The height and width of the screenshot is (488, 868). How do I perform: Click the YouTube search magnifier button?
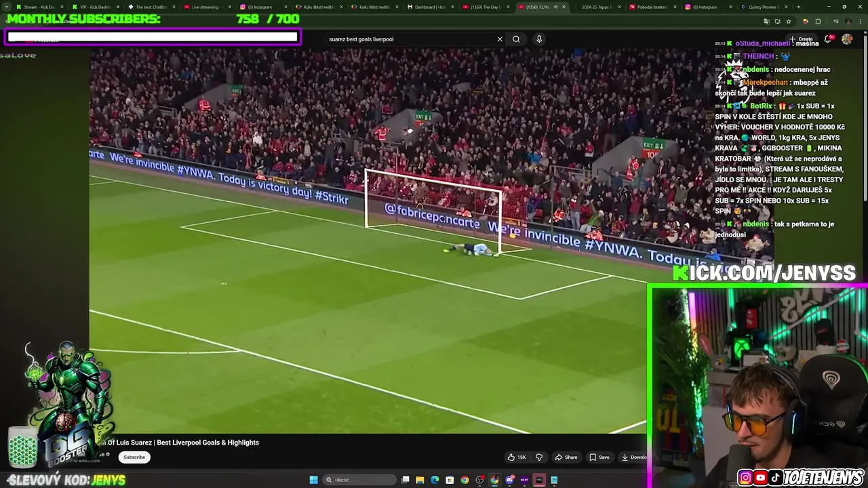[x=516, y=39]
